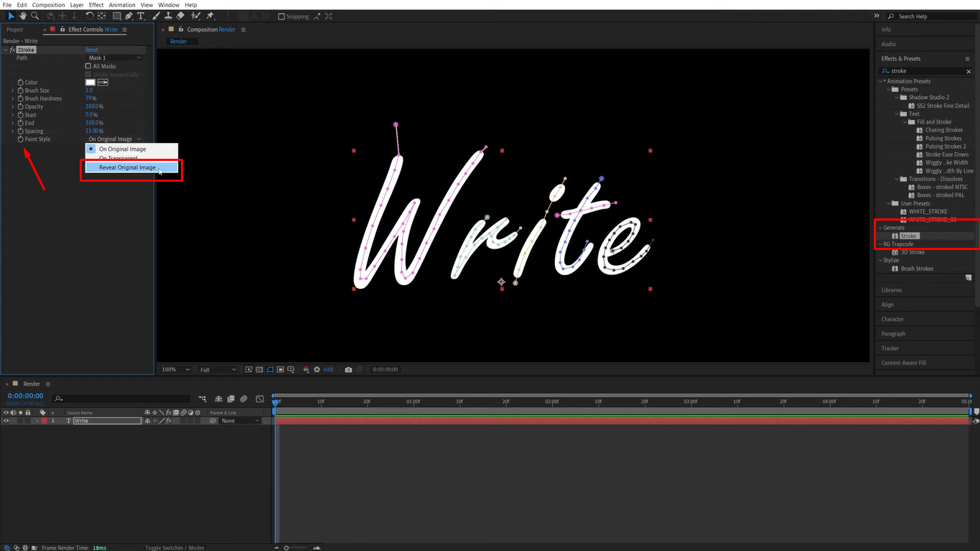This screenshot has width=980, height=551.
Task: Select the Rotation tool
Action: pos(90,16)
